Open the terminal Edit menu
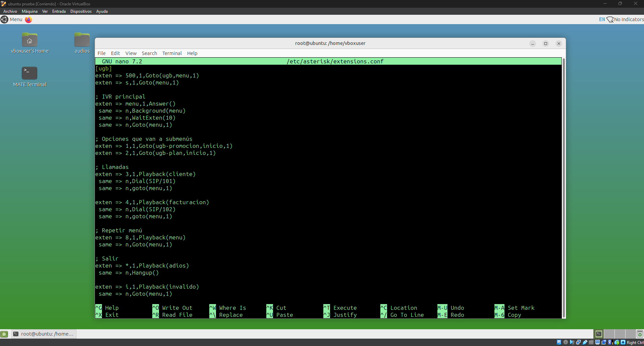This screenshot has width=644, height=346. (x=115, y=53)
